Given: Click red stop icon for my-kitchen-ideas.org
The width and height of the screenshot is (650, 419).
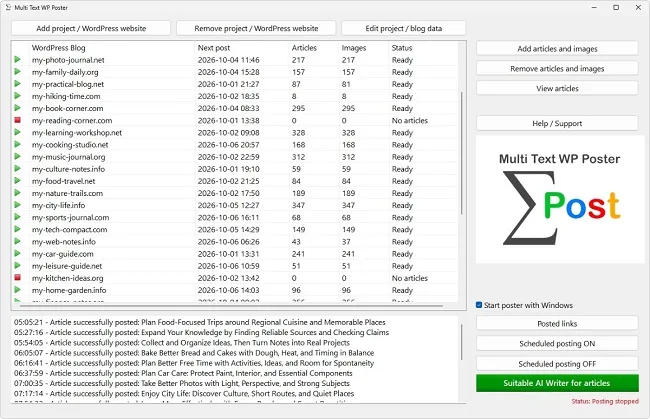Looking at the screenshot, I should click(17, 278).
